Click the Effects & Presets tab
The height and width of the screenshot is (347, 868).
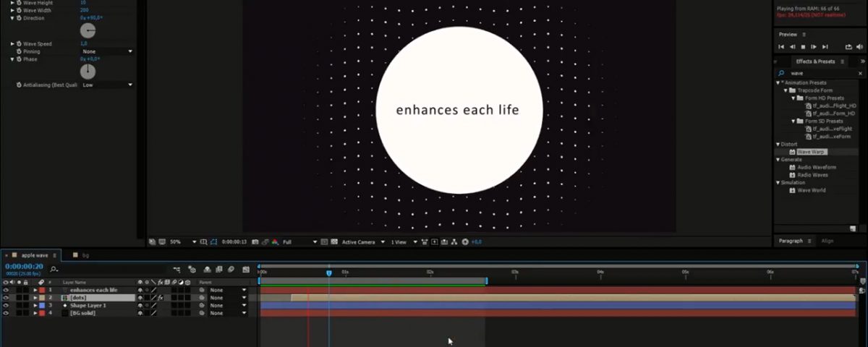click(x=815, y=61)
